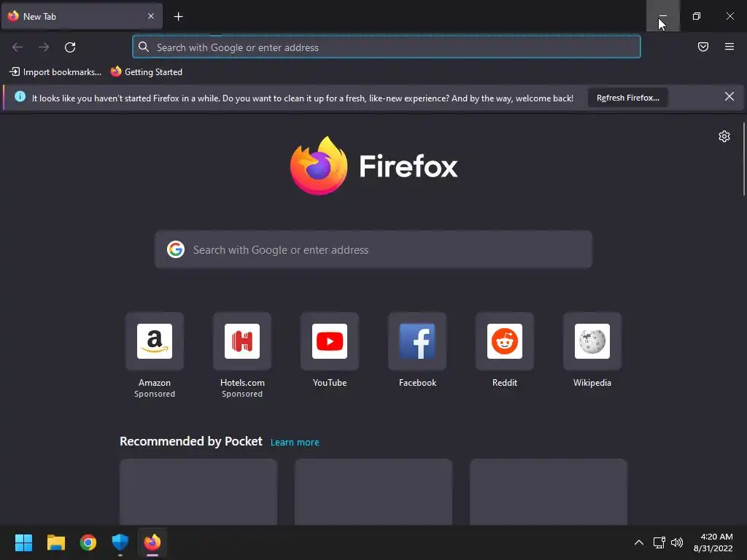Click the Amazon tile label text
The width and height of the screenshot is (747, 560).
(x=155, y=382)
